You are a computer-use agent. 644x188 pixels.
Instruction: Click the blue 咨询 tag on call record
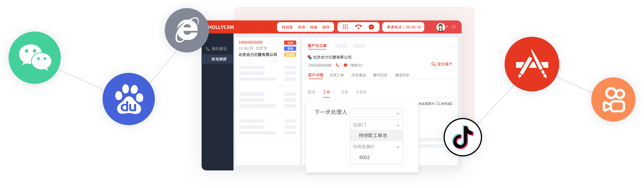[290, 49]
